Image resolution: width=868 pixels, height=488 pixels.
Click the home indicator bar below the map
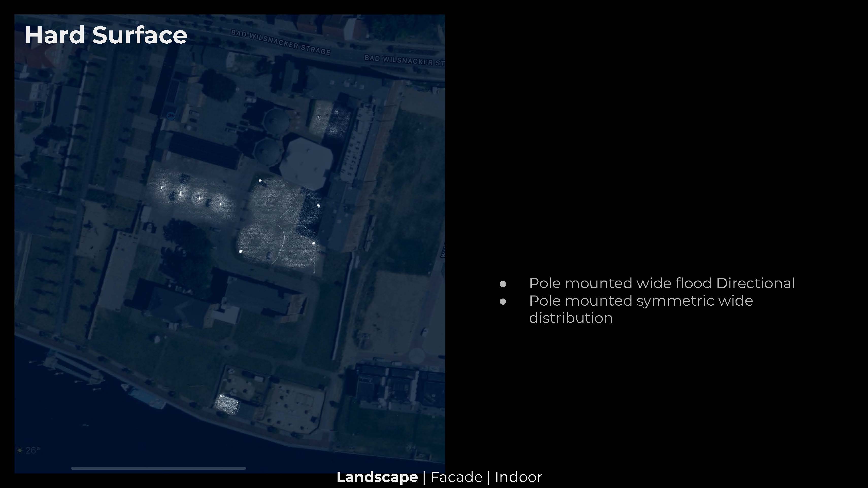click(158, 468)
